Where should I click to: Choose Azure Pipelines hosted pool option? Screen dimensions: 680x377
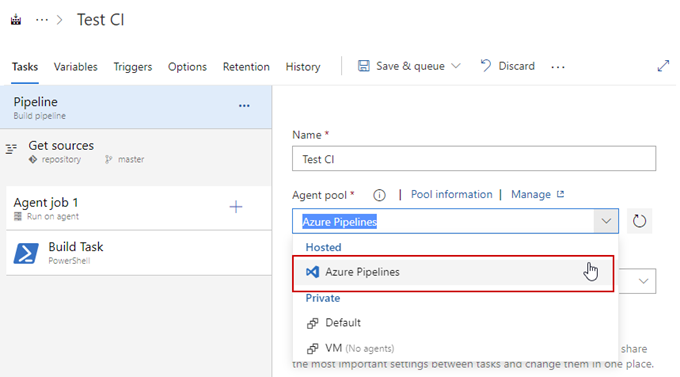(x=453, y=272)
